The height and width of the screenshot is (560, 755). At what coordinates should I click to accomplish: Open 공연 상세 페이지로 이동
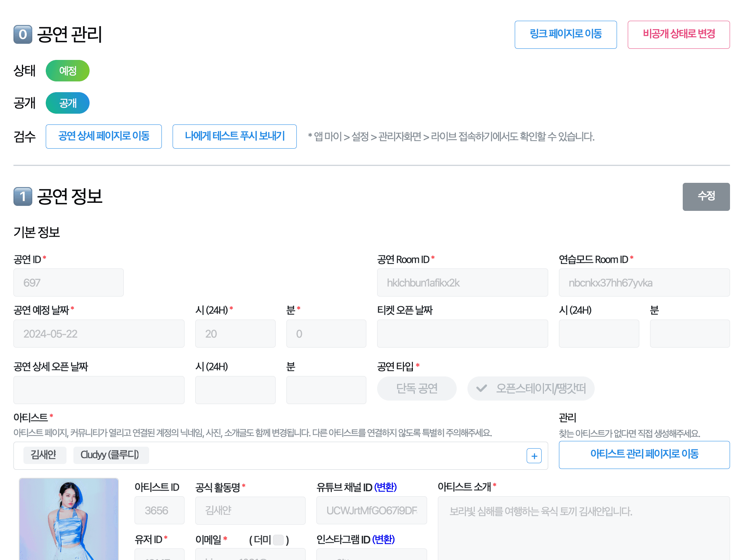(x=104, y=136)
